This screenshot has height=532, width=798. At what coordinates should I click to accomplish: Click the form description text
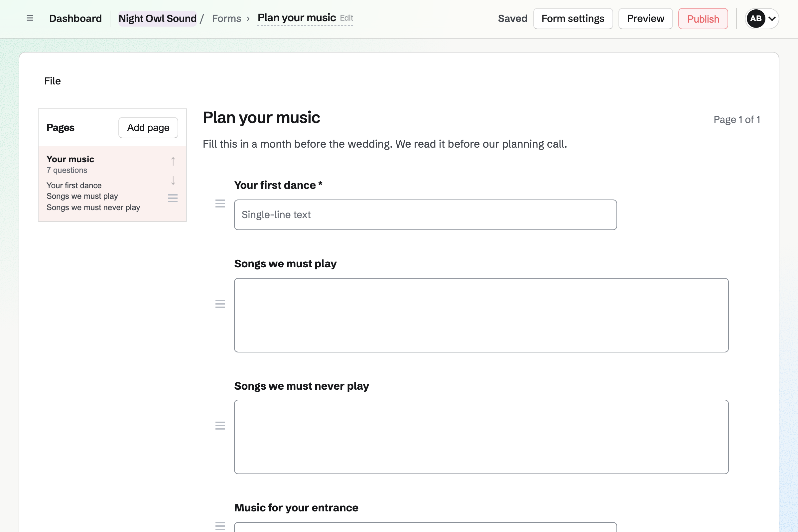tap(385, 144)
